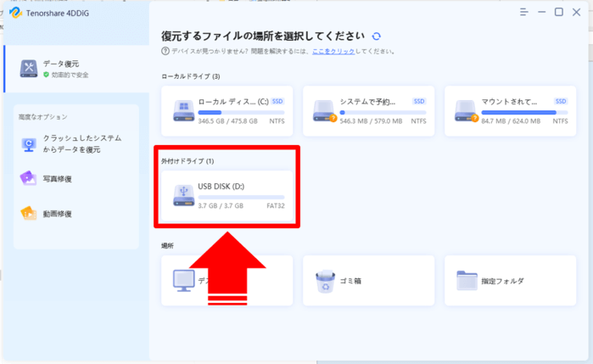Click the 効率的で安全 caption
The image size is (593, 364).
tap(70, 75)
